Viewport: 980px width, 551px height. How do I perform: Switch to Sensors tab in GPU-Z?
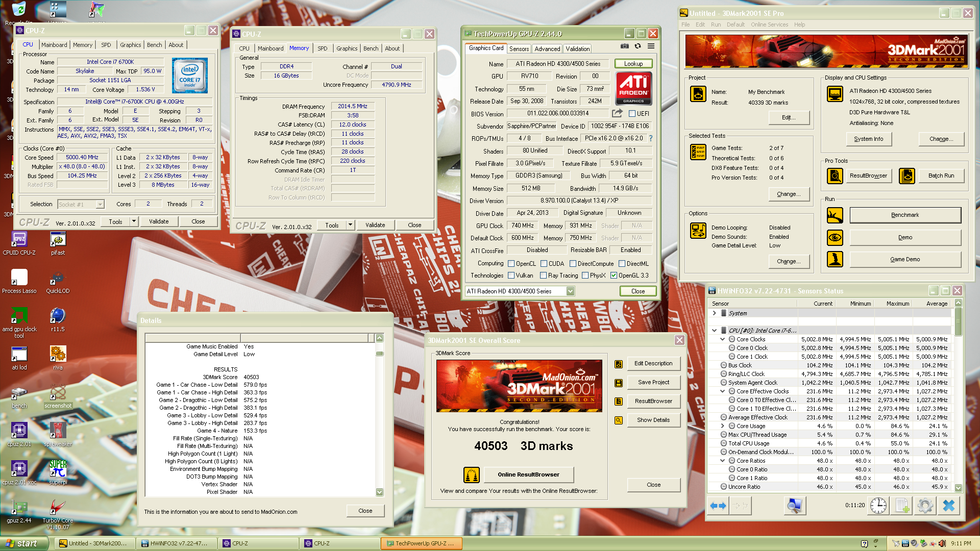tap(519, 49)
